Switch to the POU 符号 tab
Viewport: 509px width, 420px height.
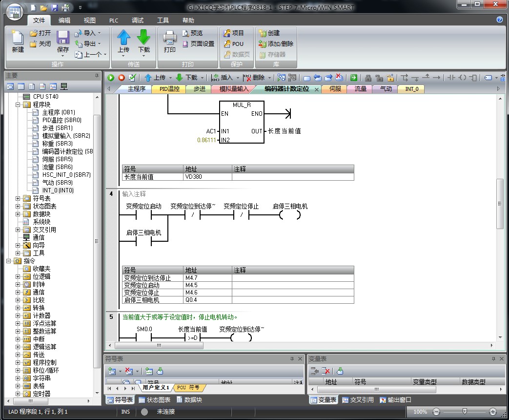point(188,387)
